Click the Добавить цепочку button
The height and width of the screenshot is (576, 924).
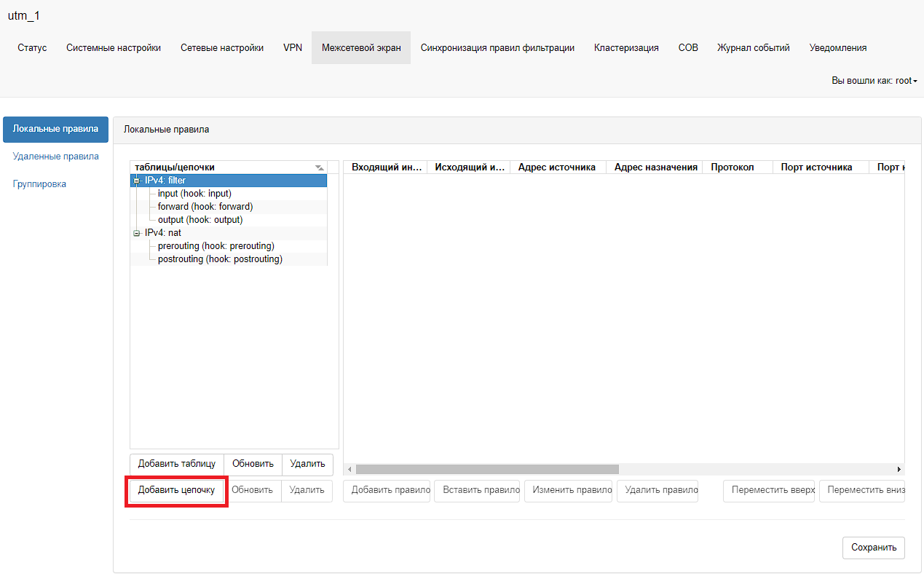coord(176,490)
